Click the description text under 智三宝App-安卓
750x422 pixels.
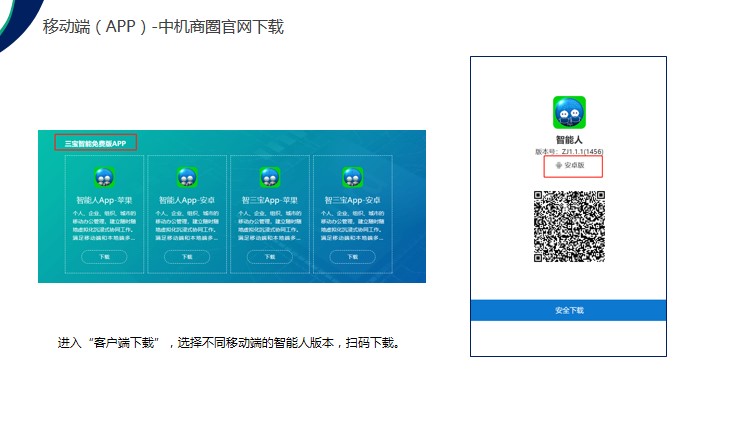pyautogui.click(x=353, y=225)
